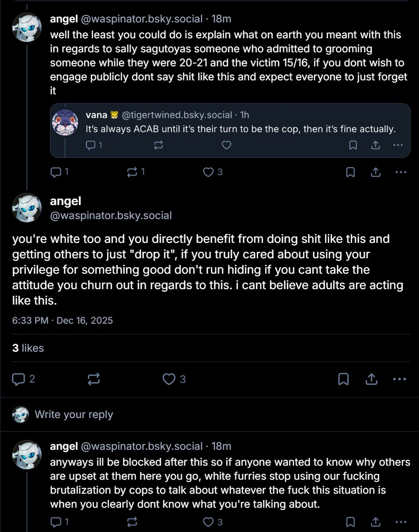Bookmark the main post dated Dec 16
This screenshot has width=419, height=532.
(x=343, y=379)
